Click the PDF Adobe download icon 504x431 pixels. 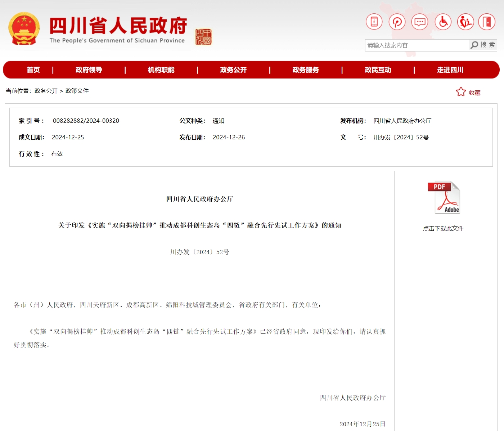[444, 197]
